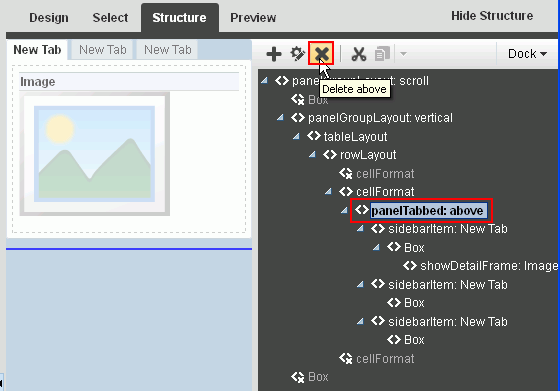Click tag icon of showDetailFrame: Image
The width and height of the screenshot is (560, 391).
tap(410, 265)
